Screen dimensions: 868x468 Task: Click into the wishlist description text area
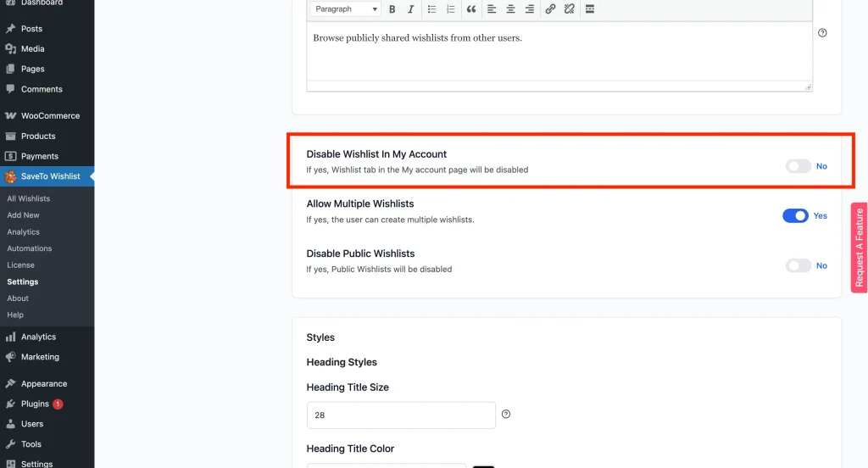(559, 51)
